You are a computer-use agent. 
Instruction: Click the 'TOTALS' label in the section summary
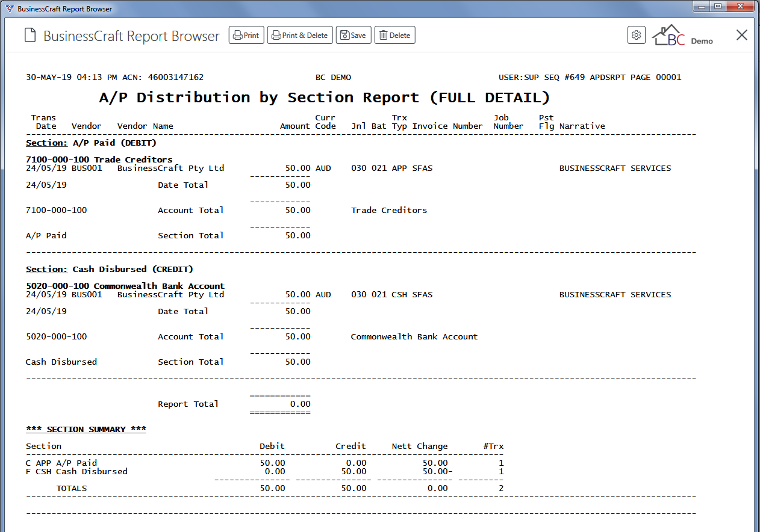(x=72, y=489)
